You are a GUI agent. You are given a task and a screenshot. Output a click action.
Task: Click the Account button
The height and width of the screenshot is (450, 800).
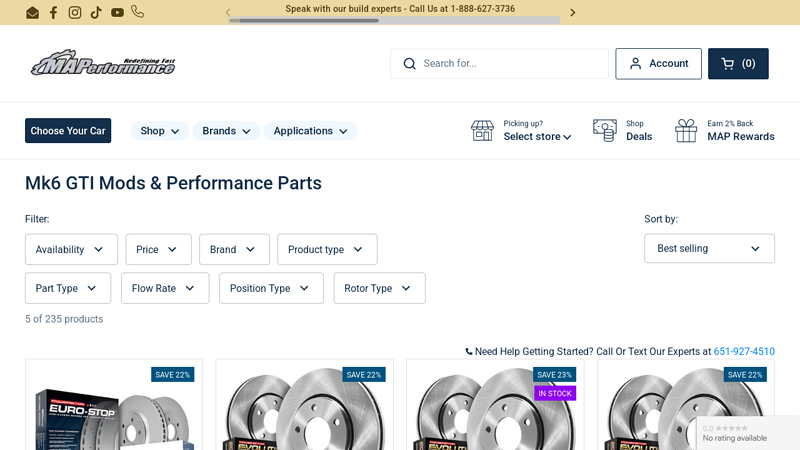(658, 64)
